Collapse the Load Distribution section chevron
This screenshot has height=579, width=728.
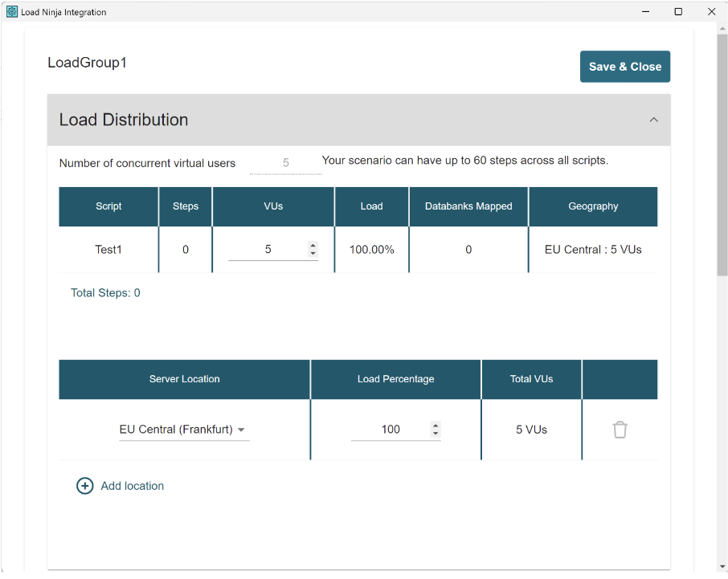[653, 120]
